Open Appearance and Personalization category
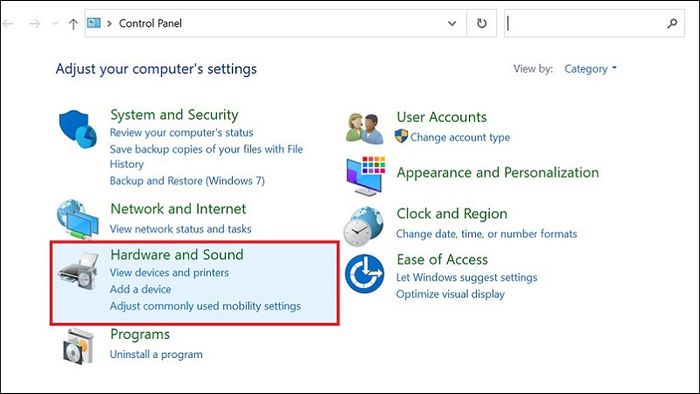The image size is (700, 394). 498,173
